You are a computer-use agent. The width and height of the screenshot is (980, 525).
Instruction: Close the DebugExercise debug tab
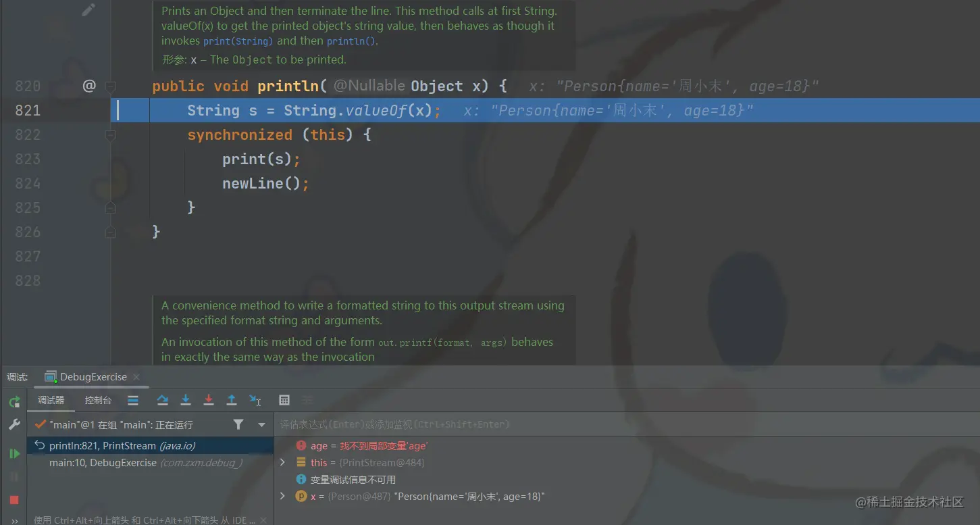click(136, 377)
